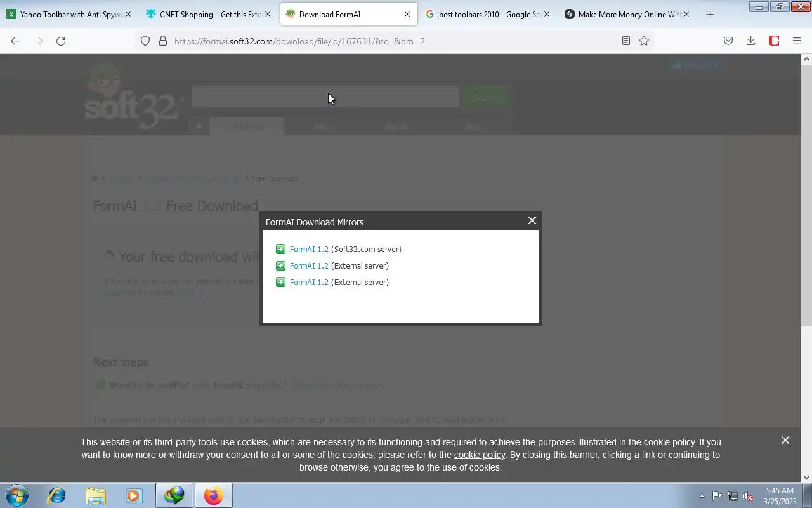Open Windows Media Player from taskbar
This screenshot has height=508, width=812.
click(x=134, y=495)
